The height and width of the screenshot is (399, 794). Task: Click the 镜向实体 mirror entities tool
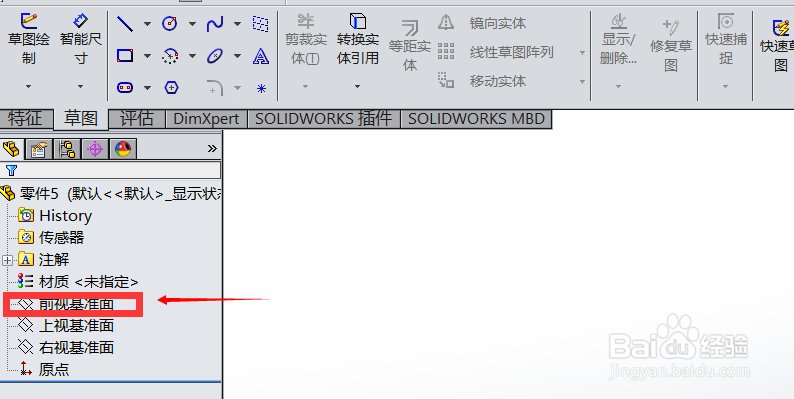[482, 23]
